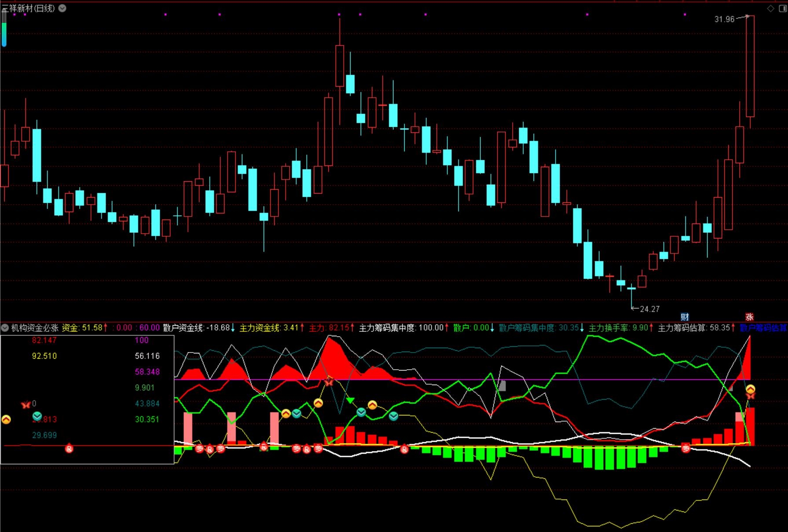788x532 pixels.
Task: Click the butterfly icon beside the 0 legend value
Action: 26,404
